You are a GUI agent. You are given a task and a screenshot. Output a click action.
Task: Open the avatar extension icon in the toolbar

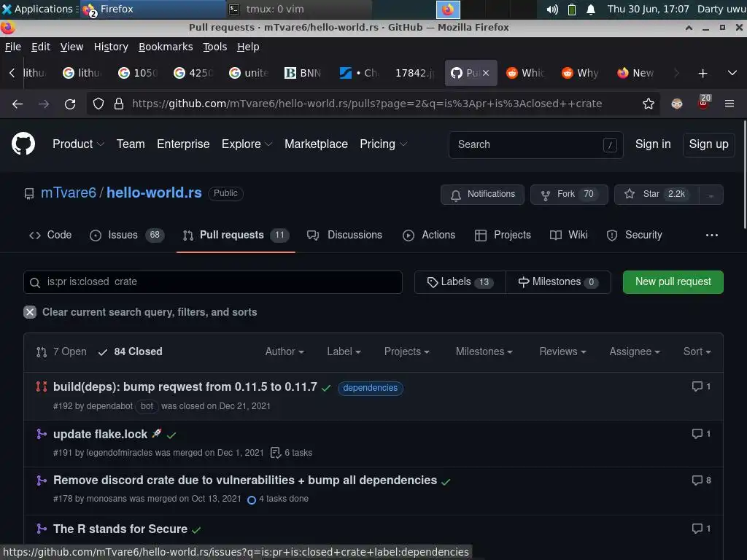click(676, 104)
